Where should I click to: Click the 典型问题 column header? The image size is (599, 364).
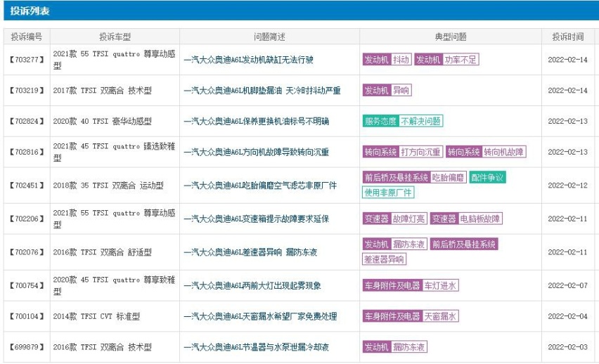click(451, 37)
